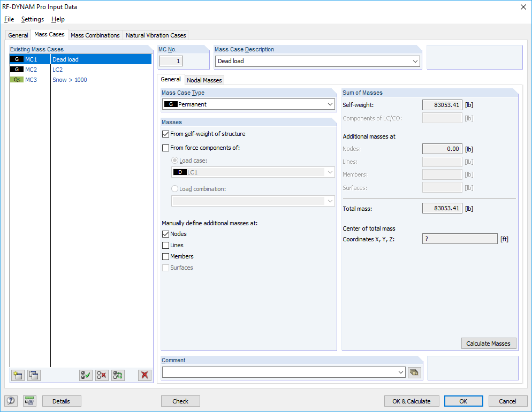The image size is (532, 412).
Task: Switch to Mass Combinations tab
Action: pyautogui.click(x=95, y=35)
